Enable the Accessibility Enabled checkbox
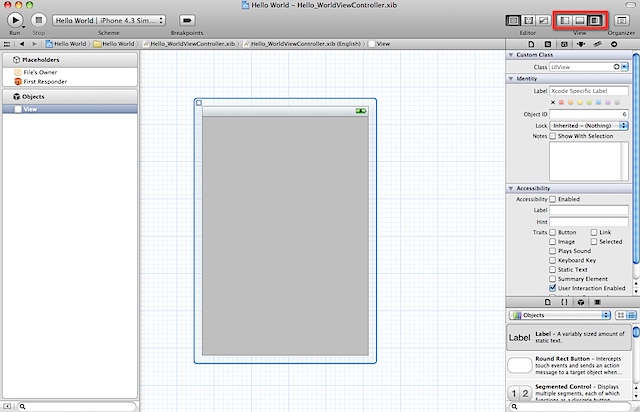 pos(552,199)
